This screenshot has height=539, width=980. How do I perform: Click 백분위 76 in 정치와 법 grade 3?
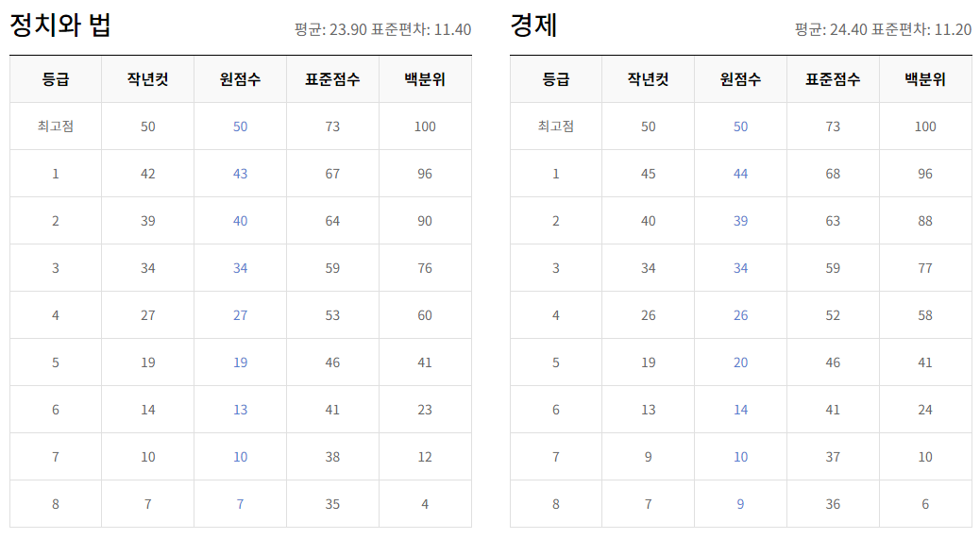tap(425, 268)
